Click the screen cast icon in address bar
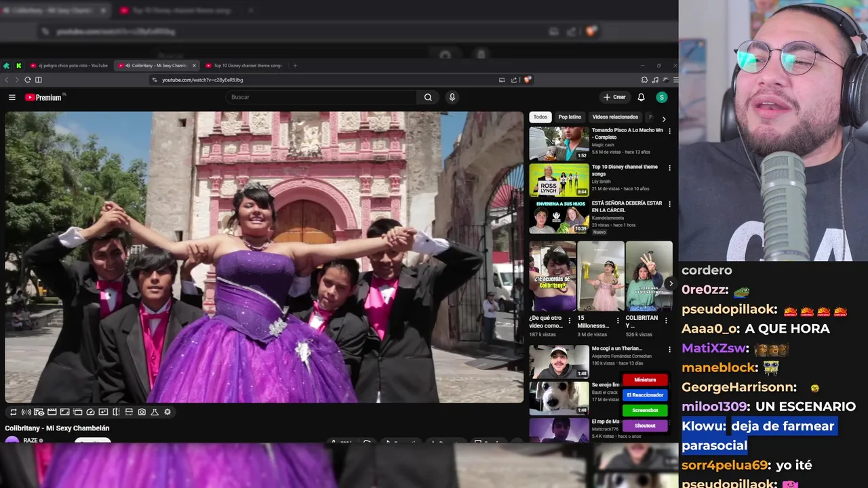This screenshot has height=488, width=868. [502, 79]
